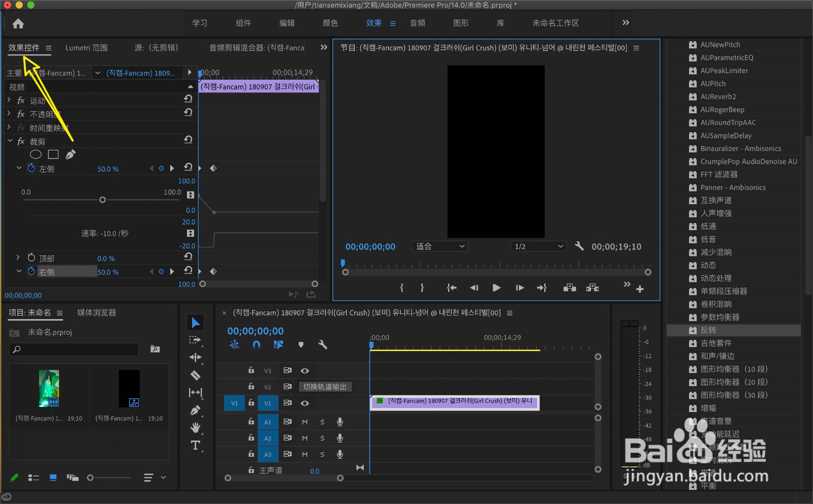Toggle animation stopwatch for 左侧

pyautogui.click(x=32, y=168)
